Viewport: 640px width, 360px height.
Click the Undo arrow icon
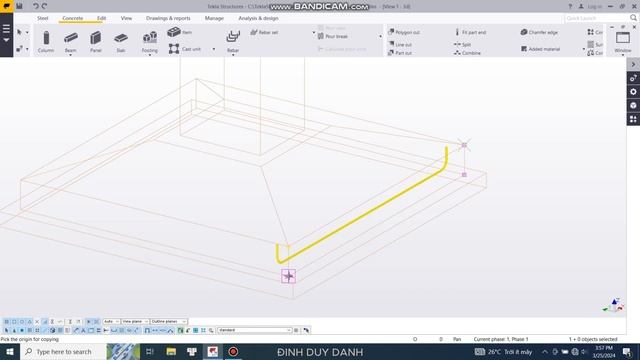pos(36,6)
